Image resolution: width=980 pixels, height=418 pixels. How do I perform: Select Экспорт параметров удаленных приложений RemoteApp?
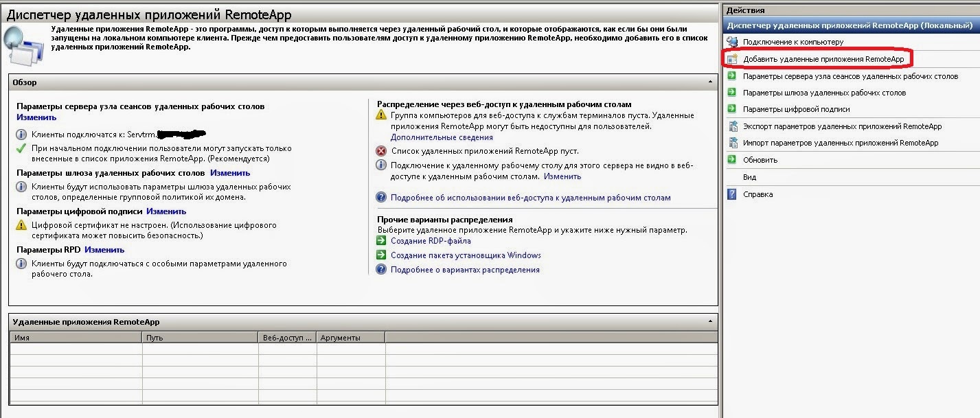(842, 126)
